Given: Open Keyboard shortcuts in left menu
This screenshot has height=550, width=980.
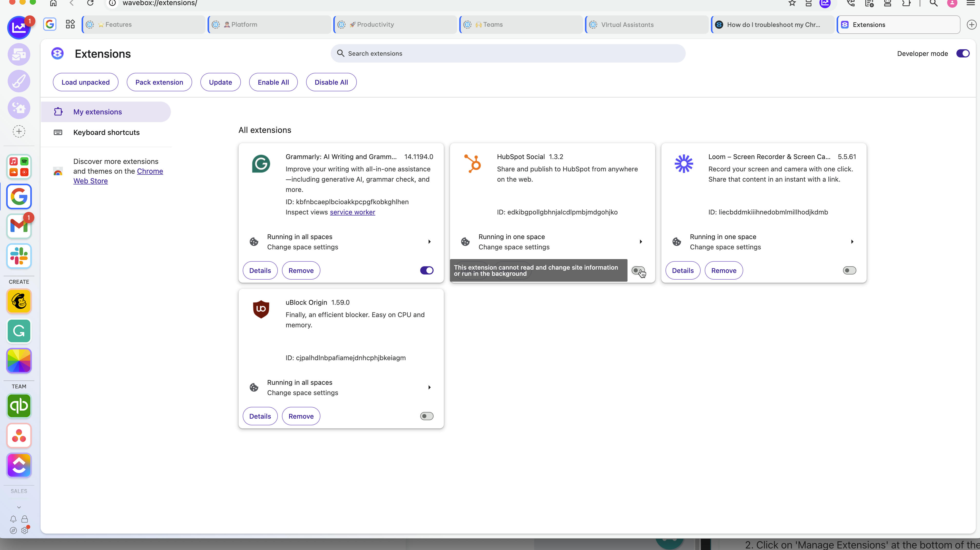Looking at the screenshot, I should point(106,132).
